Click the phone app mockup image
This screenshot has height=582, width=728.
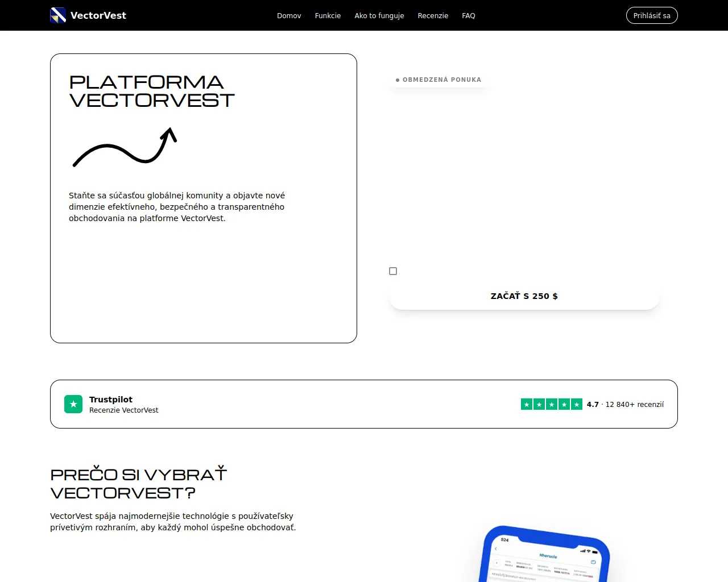545,554
